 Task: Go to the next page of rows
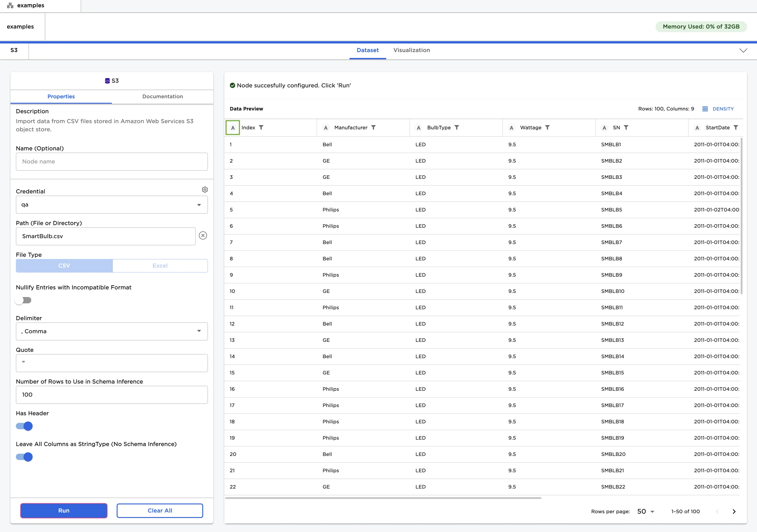coord(734,511)
